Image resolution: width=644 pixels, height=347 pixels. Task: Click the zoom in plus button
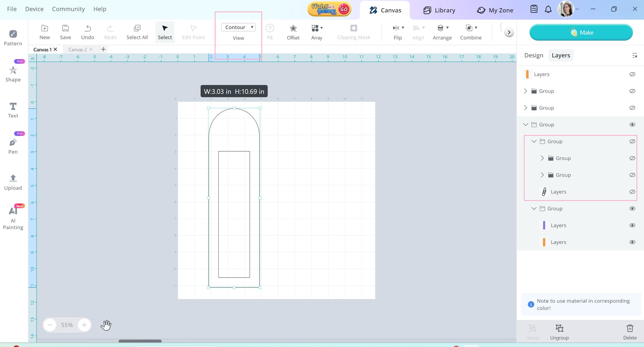click(84, 325)
